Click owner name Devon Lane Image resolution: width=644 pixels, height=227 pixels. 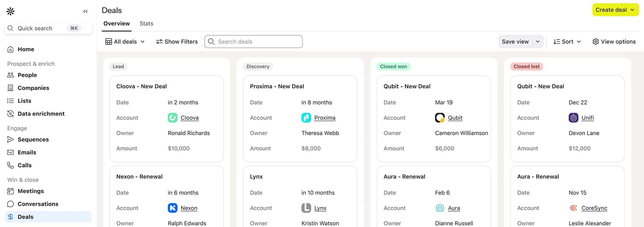pyautogui.click(x=584, y=133)
